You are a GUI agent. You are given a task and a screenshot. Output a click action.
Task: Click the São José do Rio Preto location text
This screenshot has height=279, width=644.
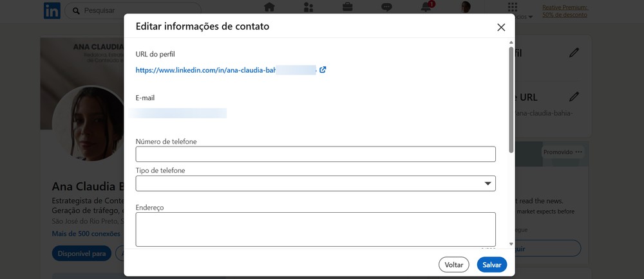[x=88, y=221]
